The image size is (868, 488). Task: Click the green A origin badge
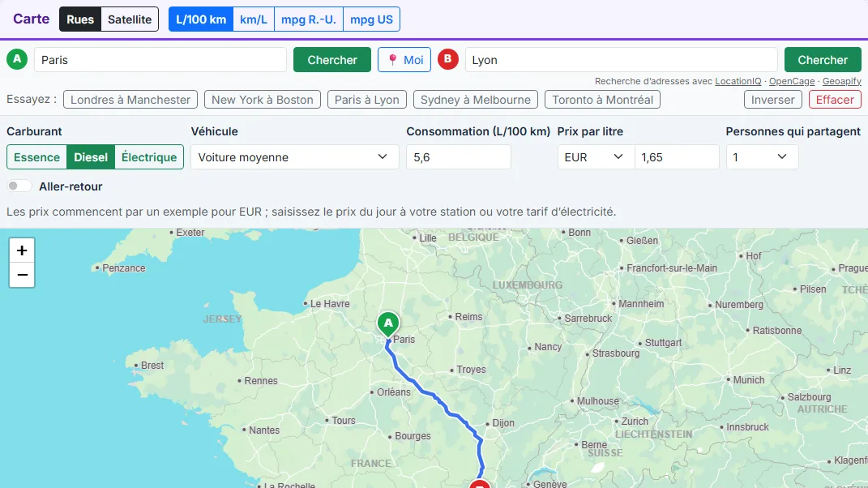click(x=17, y=59)
